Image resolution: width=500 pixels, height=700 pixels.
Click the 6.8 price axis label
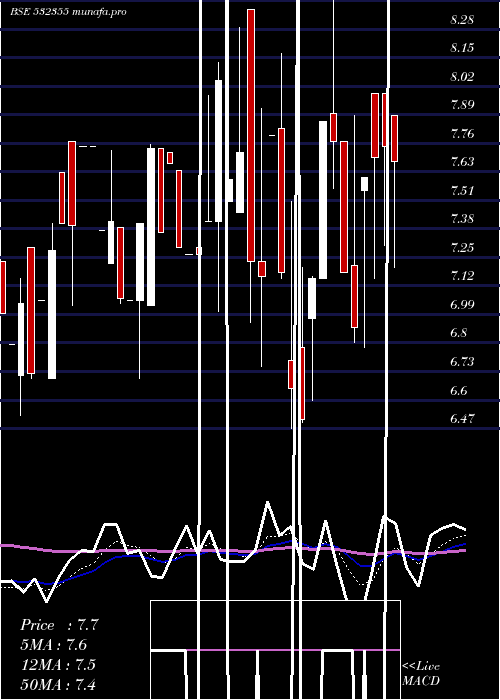pos(458,333)
